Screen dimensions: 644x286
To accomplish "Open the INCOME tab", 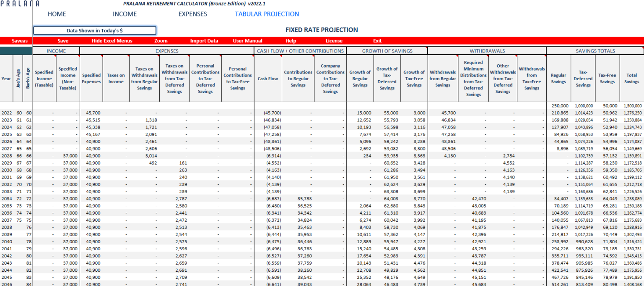I will [125, 14].
